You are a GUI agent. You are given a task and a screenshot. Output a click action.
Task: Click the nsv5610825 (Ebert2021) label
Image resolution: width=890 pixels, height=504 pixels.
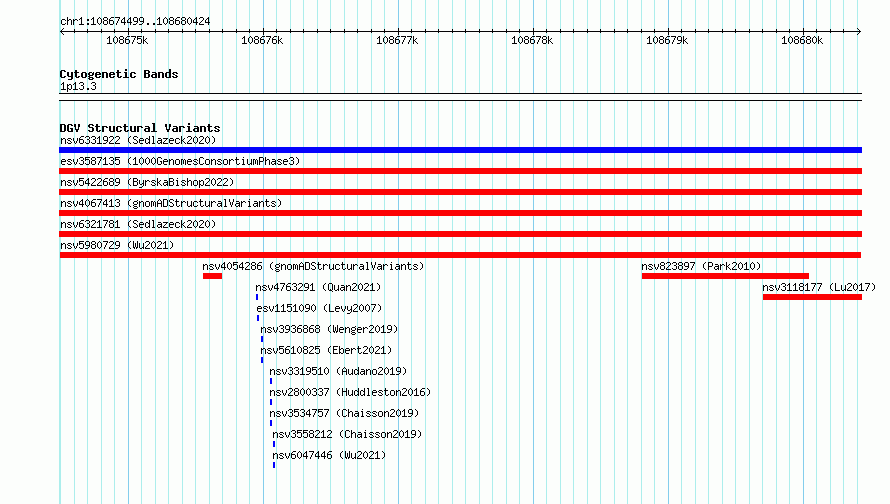326,350
